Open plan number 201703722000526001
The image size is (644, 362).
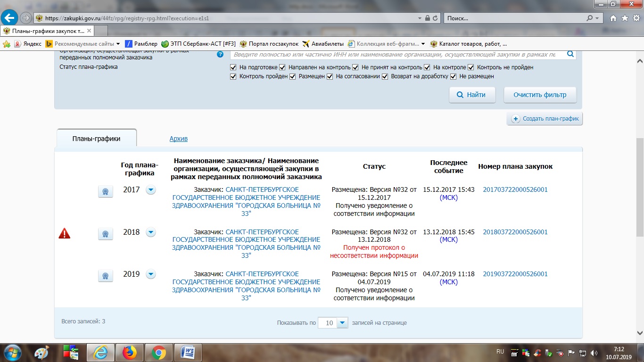coord(515,190)
